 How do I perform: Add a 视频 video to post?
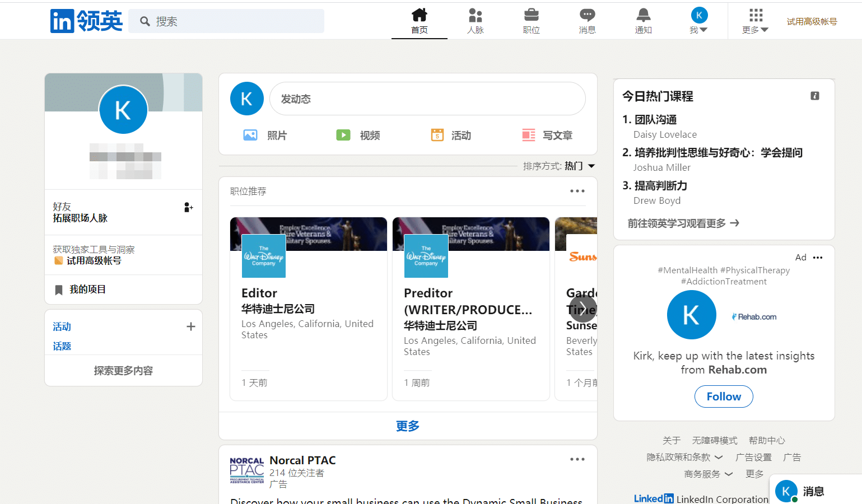(x=358, y=135)
